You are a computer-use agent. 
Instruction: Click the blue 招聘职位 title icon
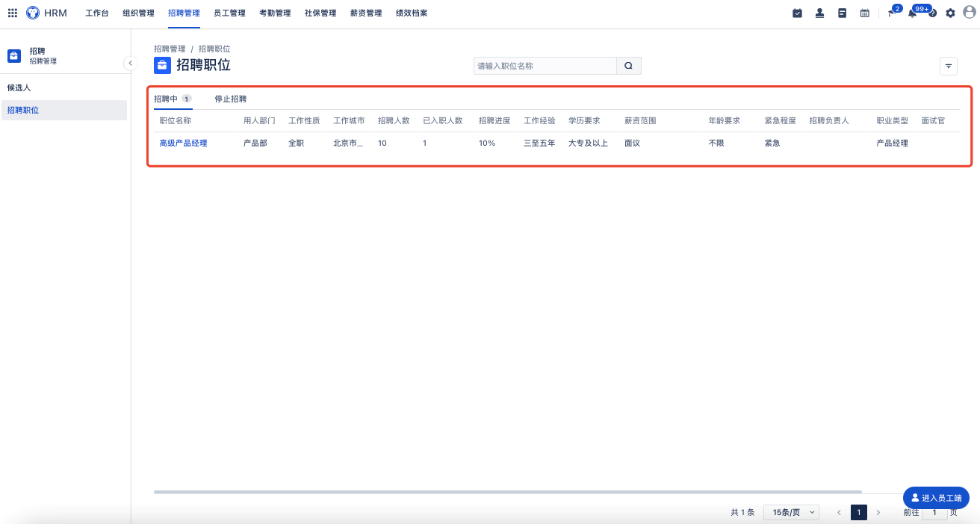pyautogui.click(x=162, y=66)
